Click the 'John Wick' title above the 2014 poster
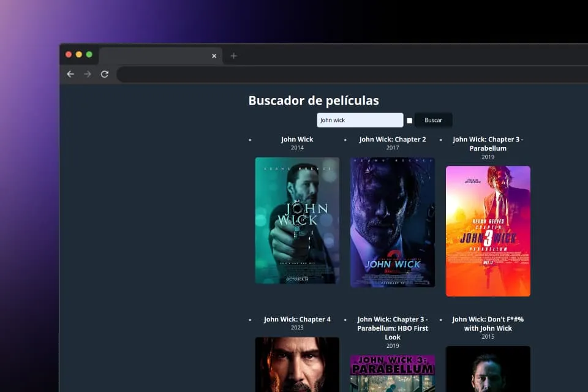Screen dimensions: 588x392 297,139
